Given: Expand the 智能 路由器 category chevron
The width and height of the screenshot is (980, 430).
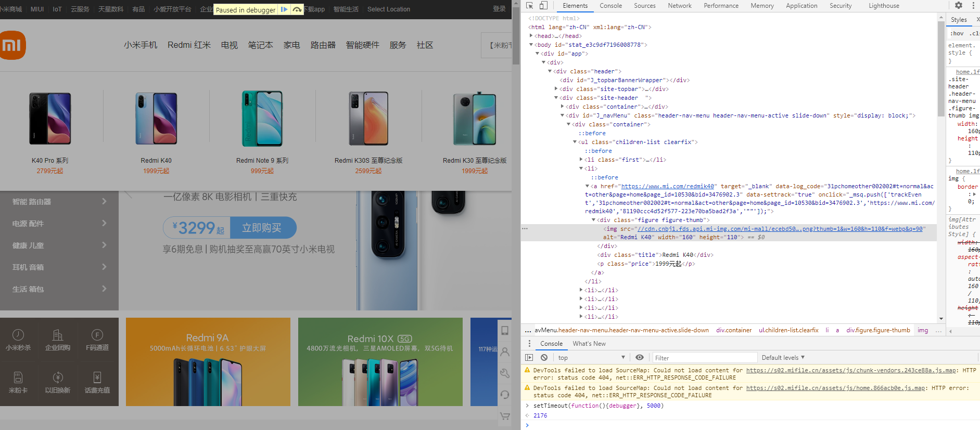Looking at the screenshot, I should click(104, 201).
